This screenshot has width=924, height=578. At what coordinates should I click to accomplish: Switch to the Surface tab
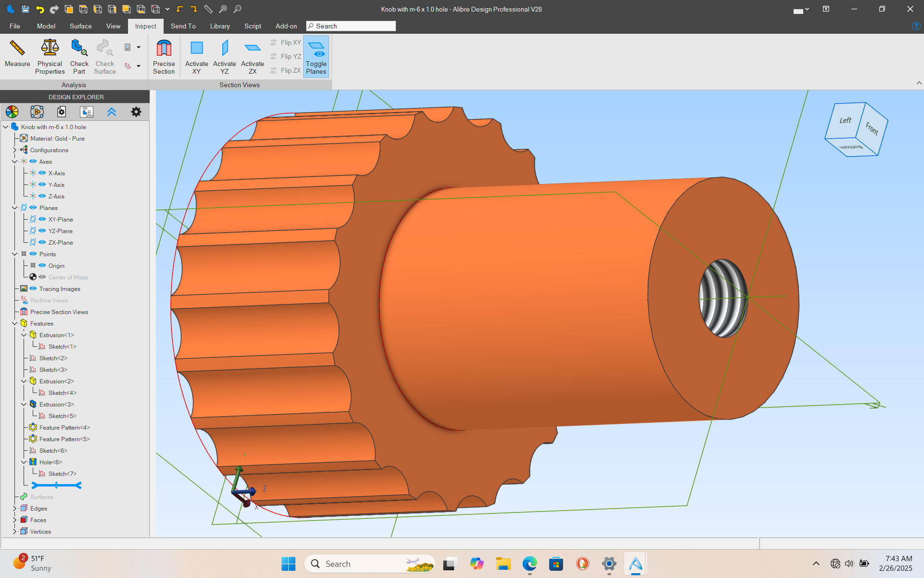(x=81, y=26)
